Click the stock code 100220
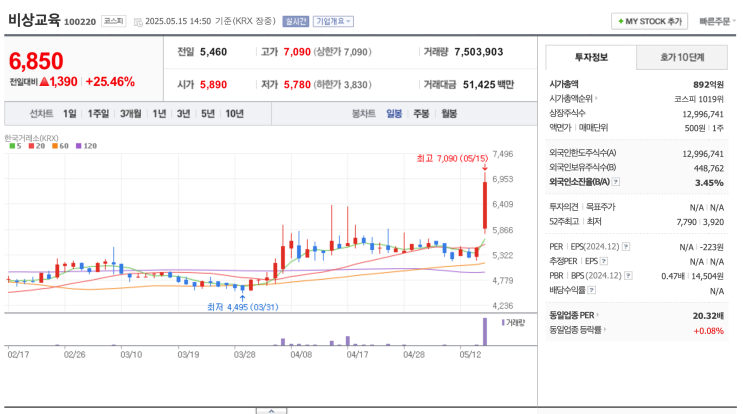This screenshot has width=743, height=414. point(80,22)
